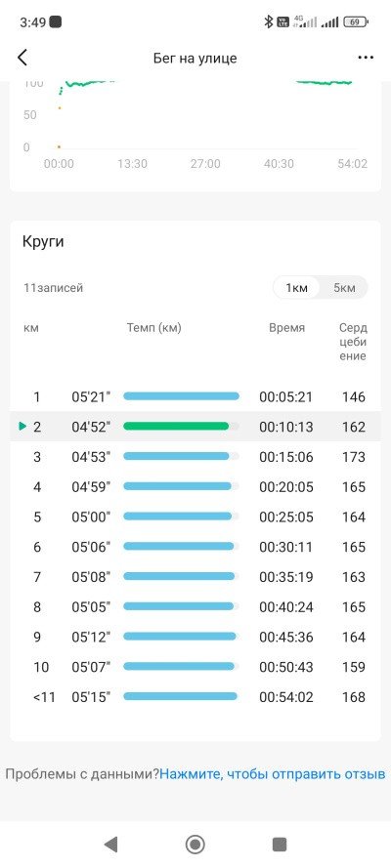The image size is (391, 868).
Task: Tap the Android home circle button
Action: 195,845
